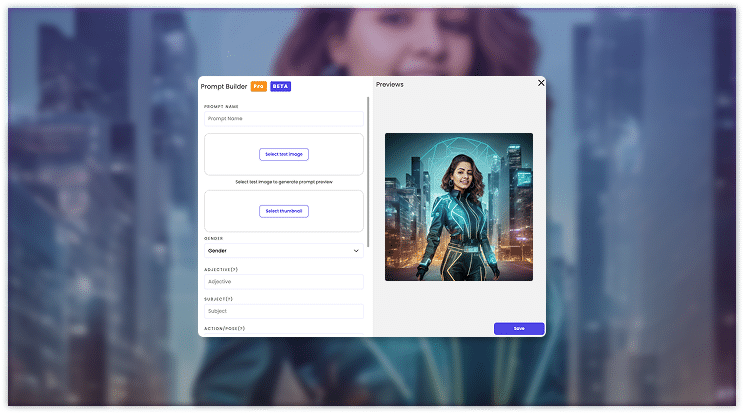
Task: Close the Prompt Builder dialog with X
Action: click(541, 83)
